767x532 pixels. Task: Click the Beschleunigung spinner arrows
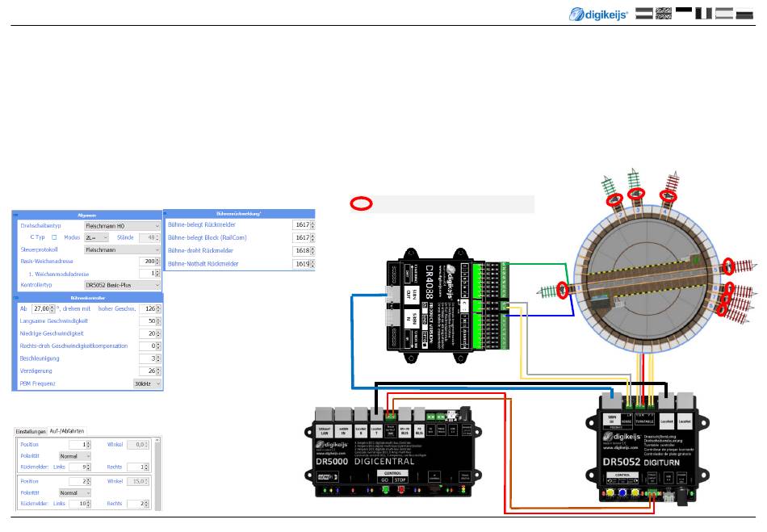pyautogui.click(x=159, y=358)
